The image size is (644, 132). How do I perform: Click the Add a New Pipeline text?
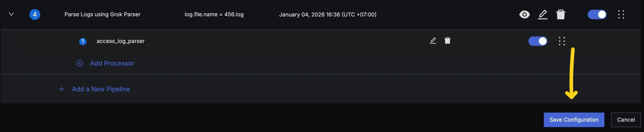(x=101, y=89)
